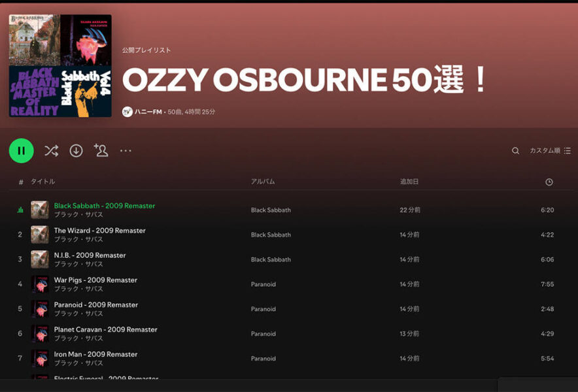578x392 pixels.
Task: Sort tracks by the 追加日 column header
Action: pyautogui.click(x=409, y=182)
